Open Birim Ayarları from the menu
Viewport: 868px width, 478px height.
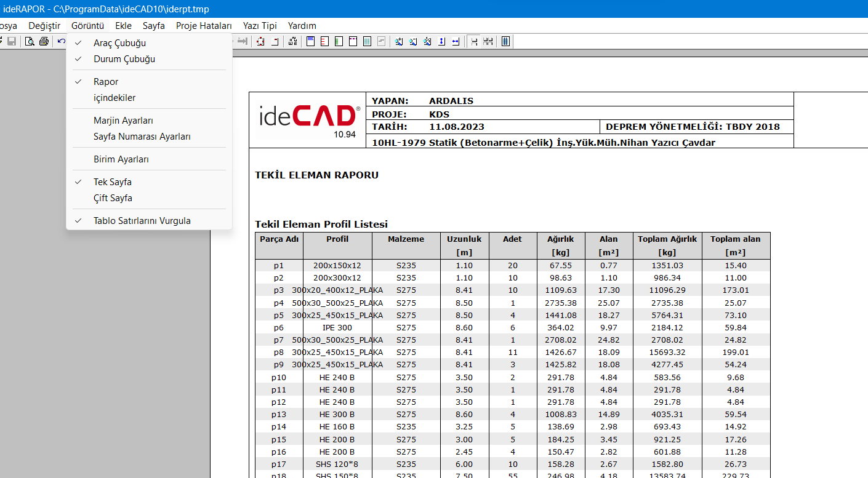(149, 159)
